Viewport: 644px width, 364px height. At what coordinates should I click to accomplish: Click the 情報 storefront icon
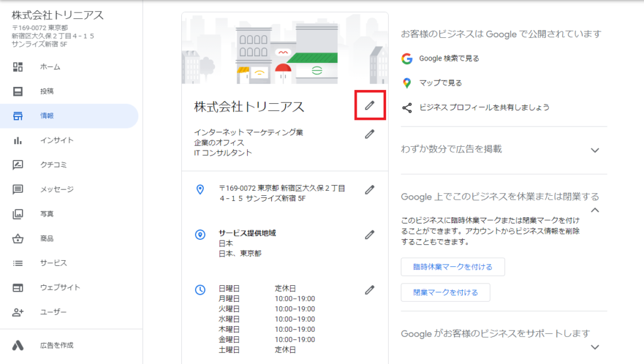click(x=18, y=116)
